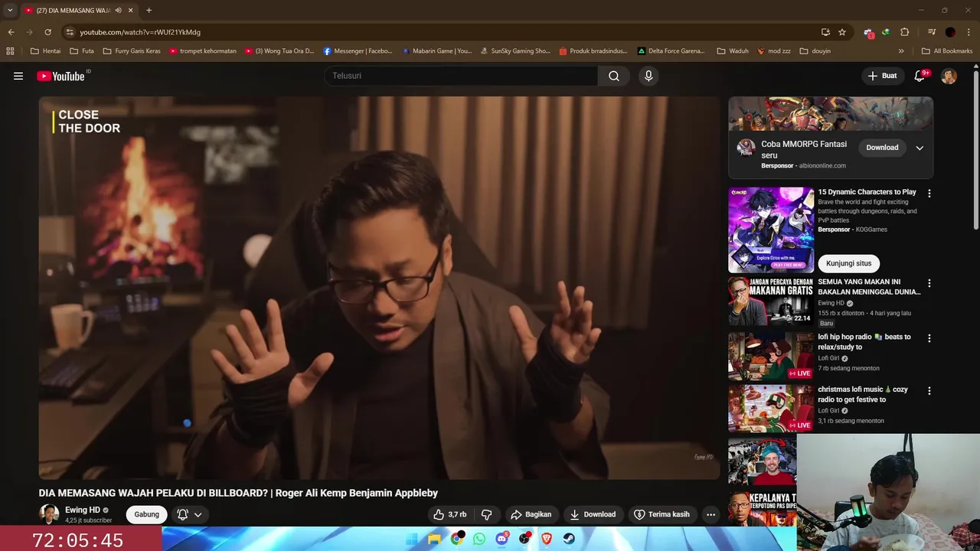
Task: Open SunSky Gaming Shop bookmark
Action: pos(515,51)
